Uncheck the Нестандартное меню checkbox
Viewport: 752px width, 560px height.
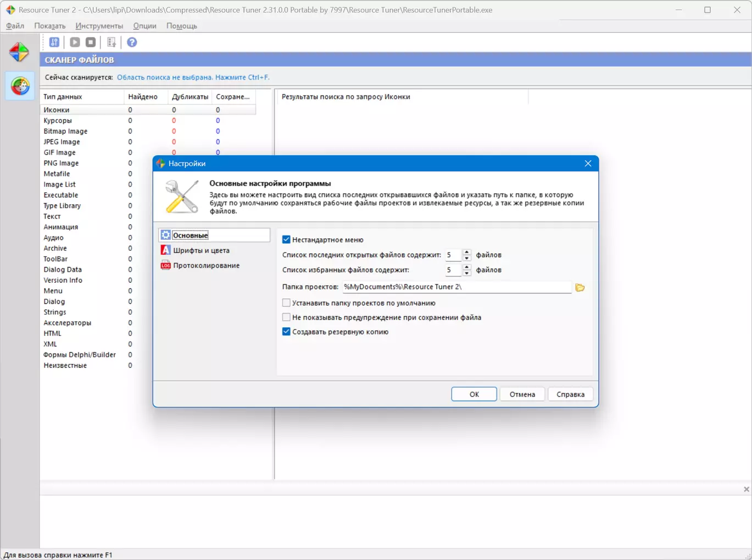coord(286,239)
